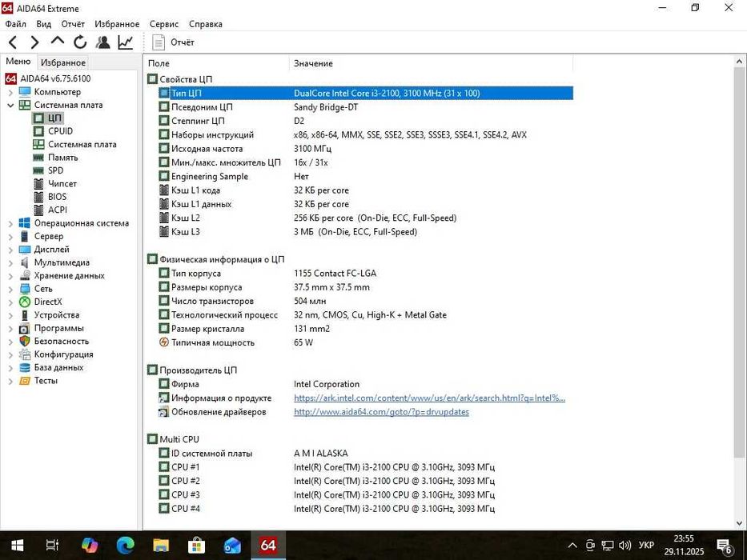
Task: Click the Тесты icon in the tree
Action: pos(25,381)
